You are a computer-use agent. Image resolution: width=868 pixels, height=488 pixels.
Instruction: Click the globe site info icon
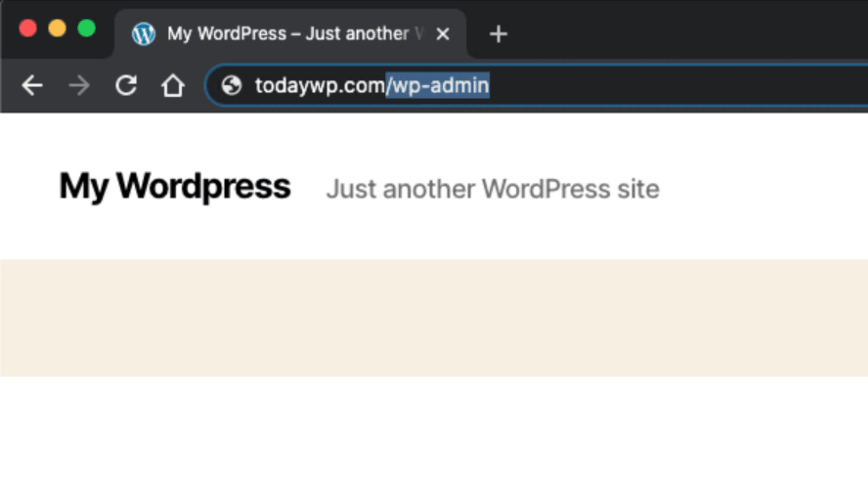[x=231, y=85]
